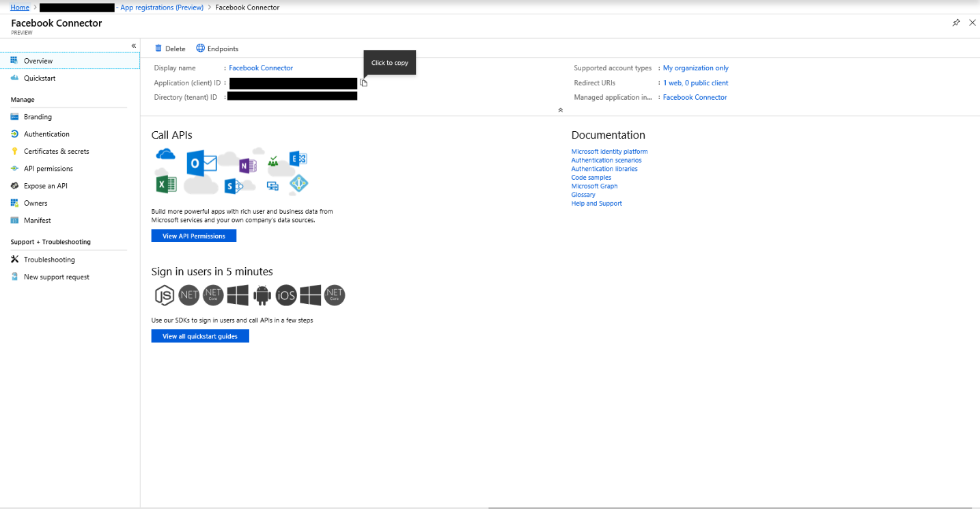The image size is (980, 509).
Task: Click the View API Permissions button
Action: [x=193, y=235]
